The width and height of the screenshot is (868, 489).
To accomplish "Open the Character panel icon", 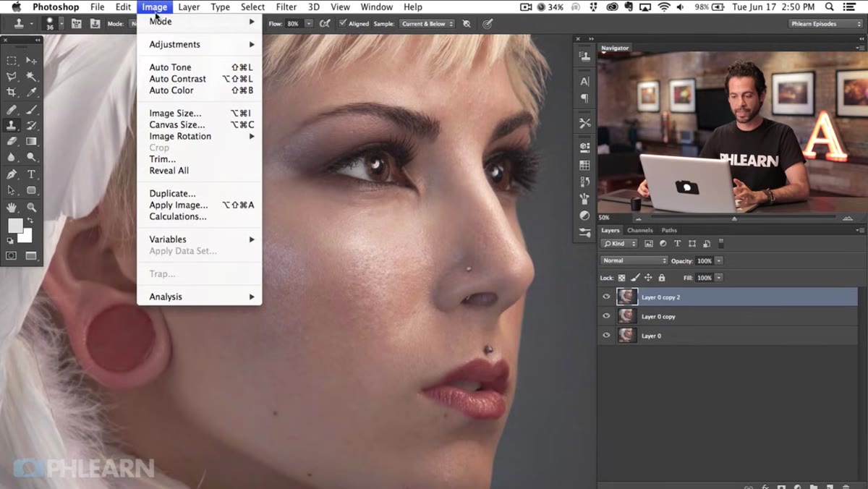I will click(x=584, y=82).
